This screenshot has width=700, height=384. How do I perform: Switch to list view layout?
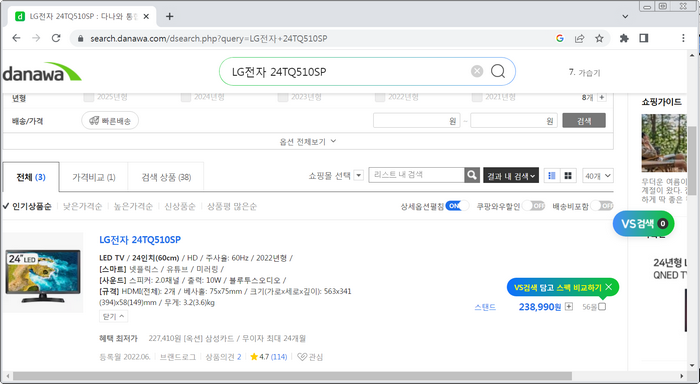point(552,175)
